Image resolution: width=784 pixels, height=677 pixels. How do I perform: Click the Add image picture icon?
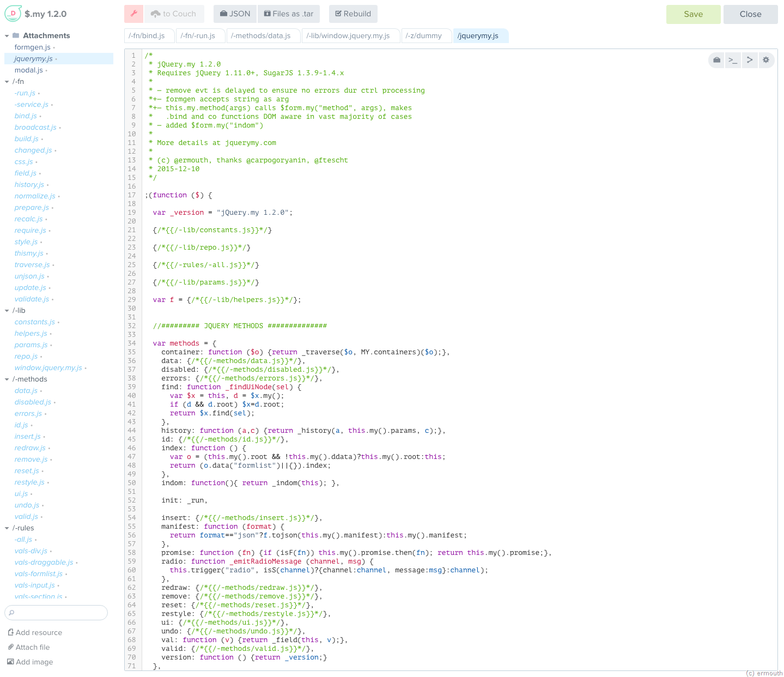click(10, 662)
